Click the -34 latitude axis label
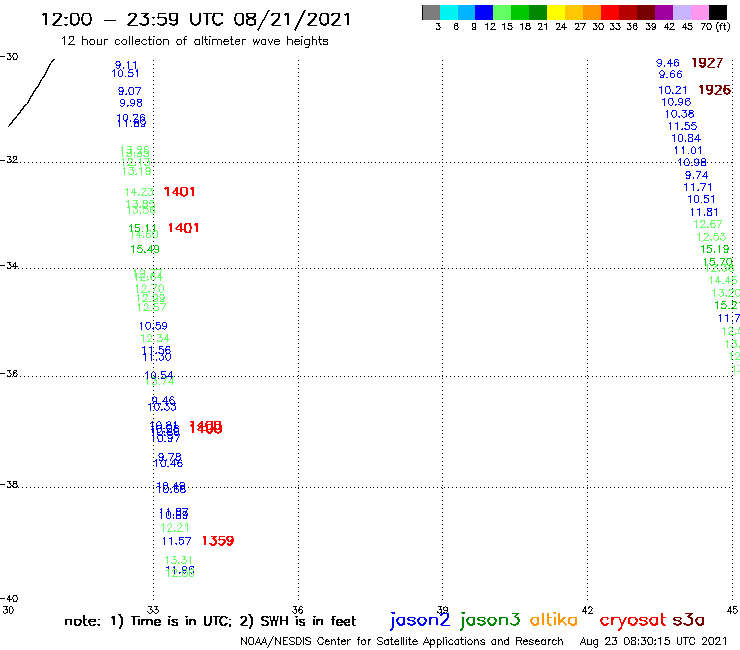This screenshot has width=740, height=650. (x=9, y=265)
